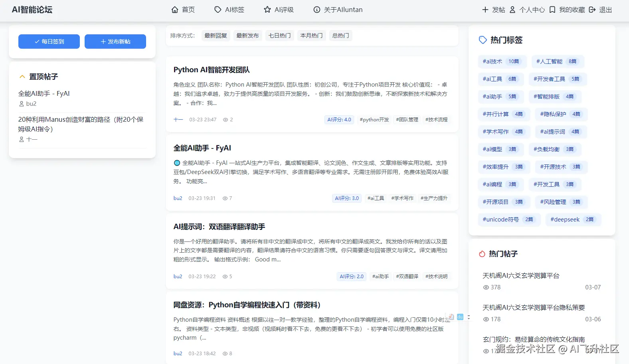Screen dimensions: 629x364
Task: Click the eye icon showing 5 views
Action: pos(225,277)
